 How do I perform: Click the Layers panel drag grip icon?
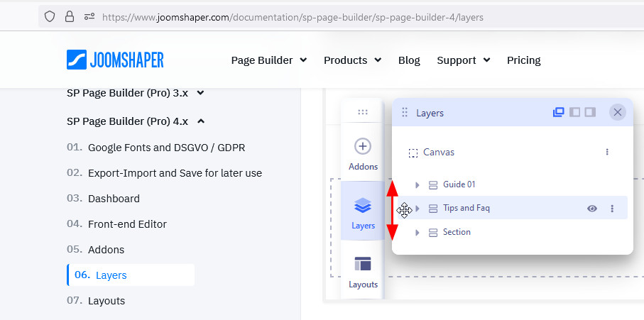pyautogui.click(x=405, y=112)
